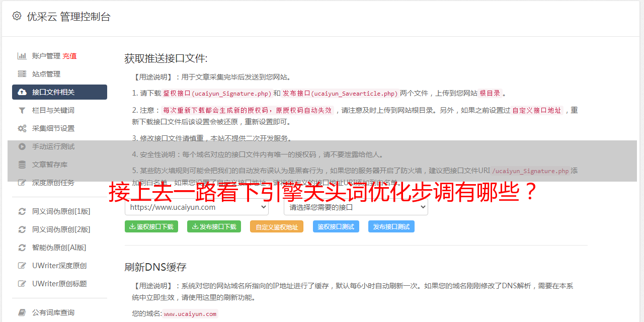Click the green 鉴权接口下载 button

pyautogui.click(x=151, y=226)
